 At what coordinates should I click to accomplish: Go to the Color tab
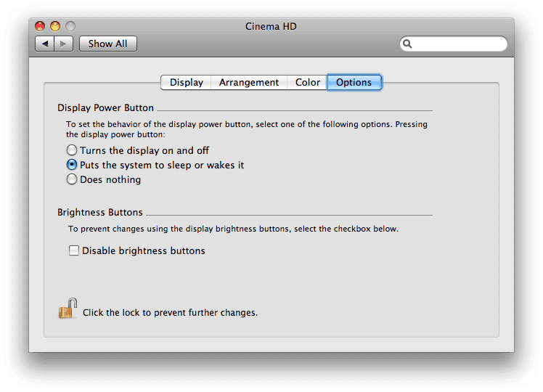click(x=308, y=82)
